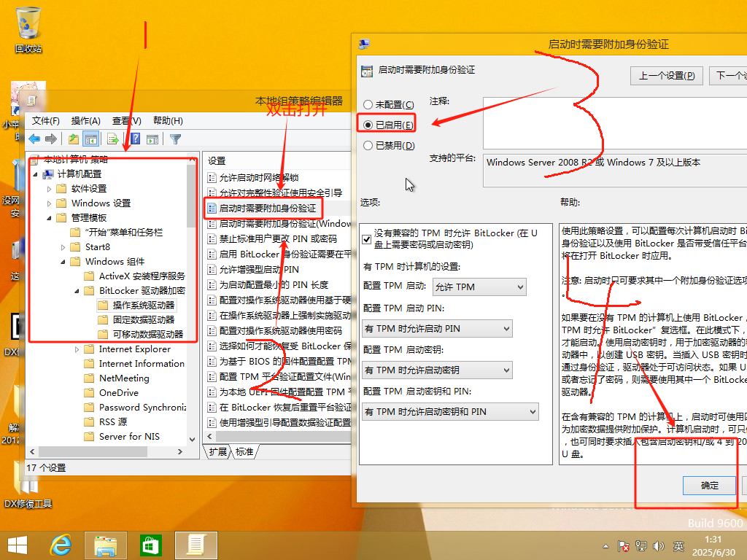
Task: Select the 已禁用(D) radio button
Action: (368, 146)
